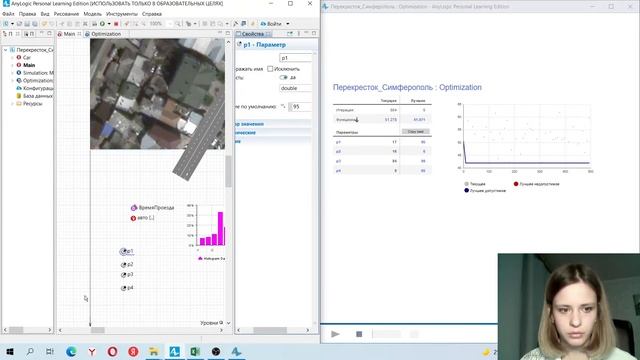Edit the p1 name input field

pos(296,58)
